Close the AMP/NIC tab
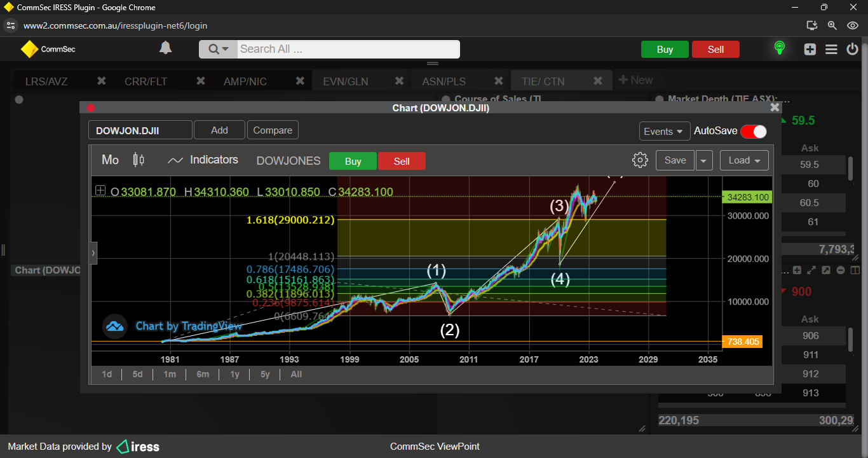 click(300, 81)
